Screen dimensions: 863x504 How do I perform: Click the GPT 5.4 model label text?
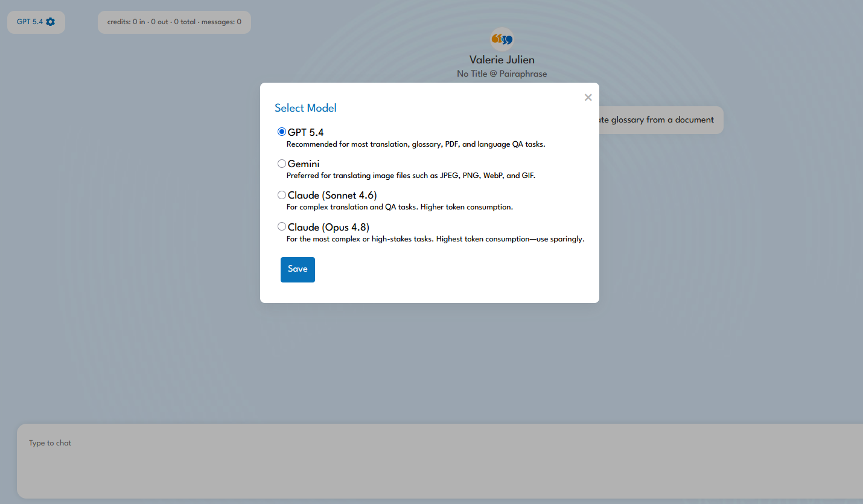click(306, 132)
